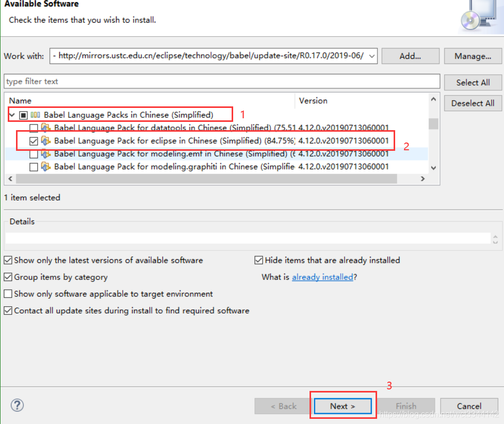
Task: Click the horizontal scroll left arrow
Action: coord(10,179)
